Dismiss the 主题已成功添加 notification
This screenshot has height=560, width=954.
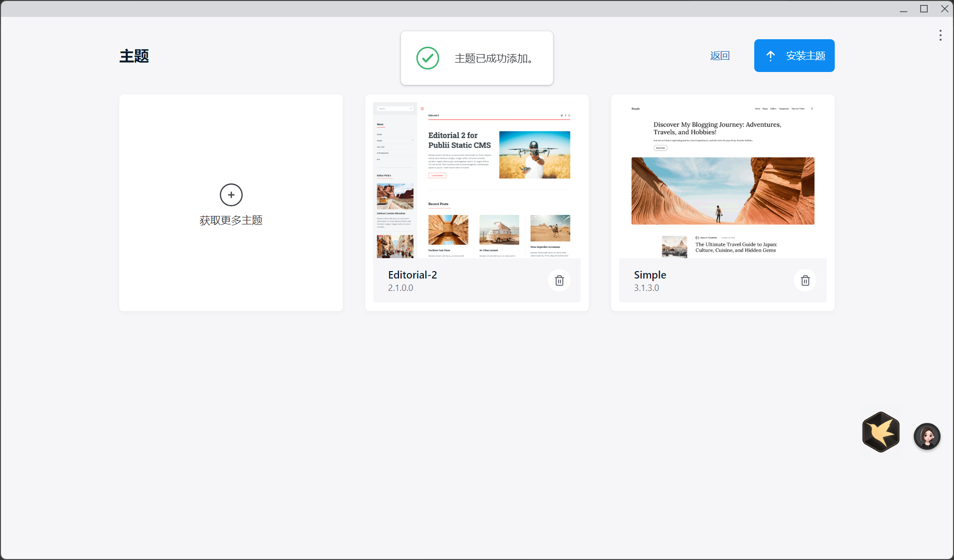(x=493, y=59)
